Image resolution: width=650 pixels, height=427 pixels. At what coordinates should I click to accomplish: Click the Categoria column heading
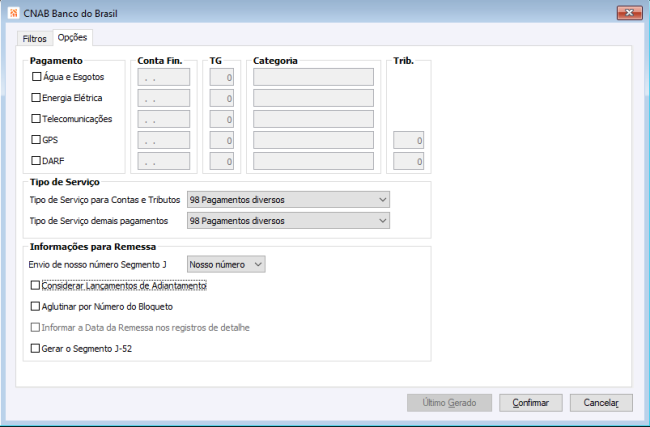(275, 61)
